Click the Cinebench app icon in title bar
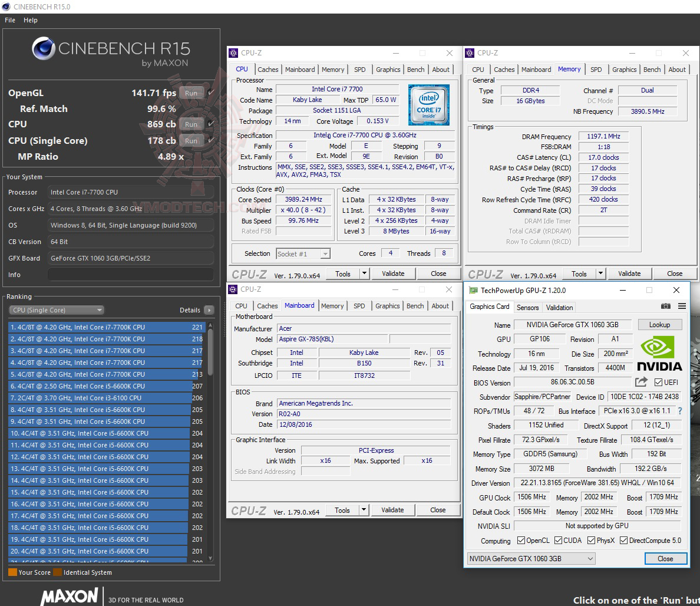 6,6
